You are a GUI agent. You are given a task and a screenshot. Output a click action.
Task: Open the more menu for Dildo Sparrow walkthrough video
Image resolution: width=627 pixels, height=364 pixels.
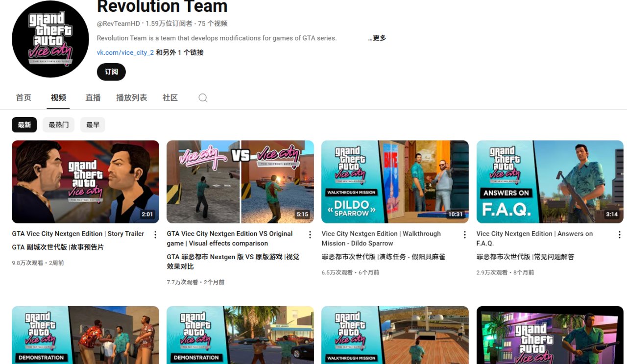point(465,235)
